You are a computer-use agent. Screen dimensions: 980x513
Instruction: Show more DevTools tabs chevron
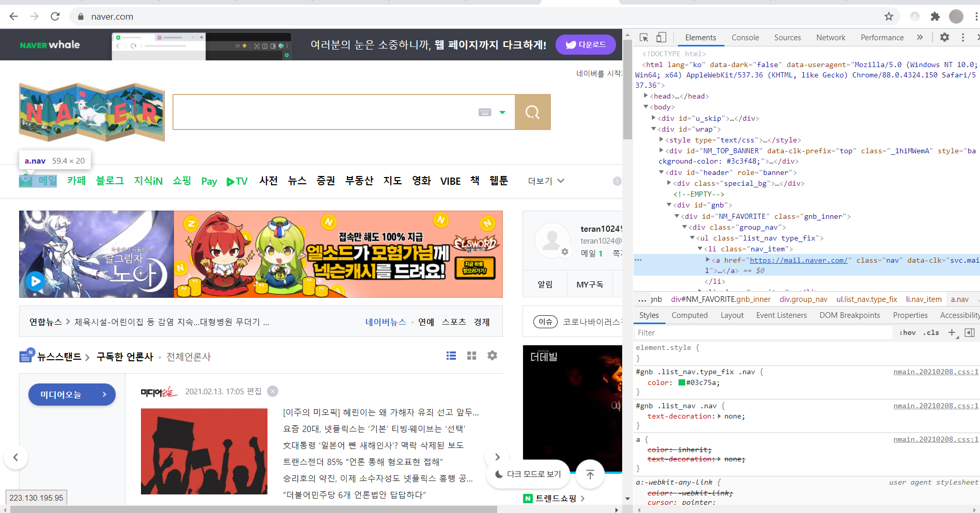[920, 37]
